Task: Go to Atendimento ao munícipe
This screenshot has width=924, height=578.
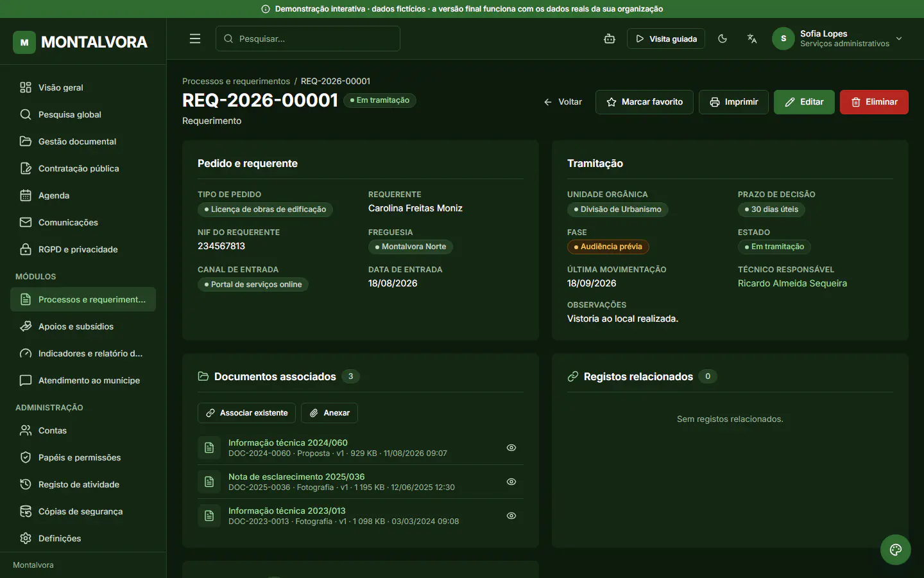Action: click(x=83, y=380)
